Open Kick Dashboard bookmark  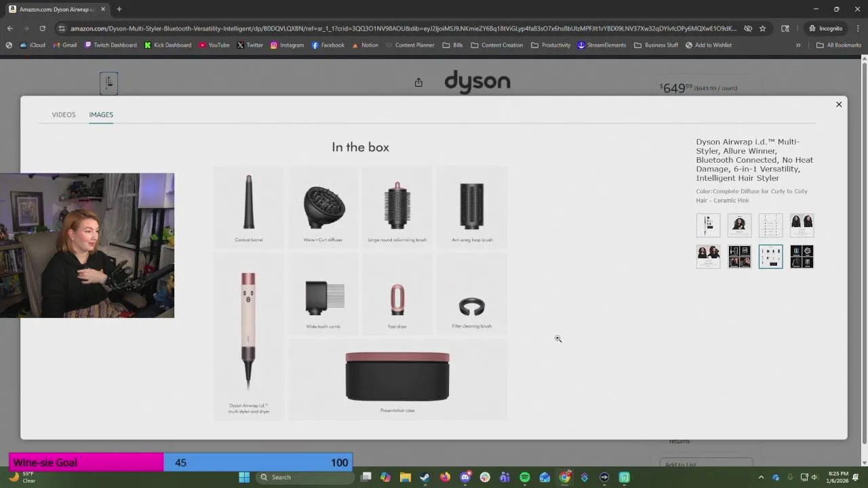pos(168,45)
